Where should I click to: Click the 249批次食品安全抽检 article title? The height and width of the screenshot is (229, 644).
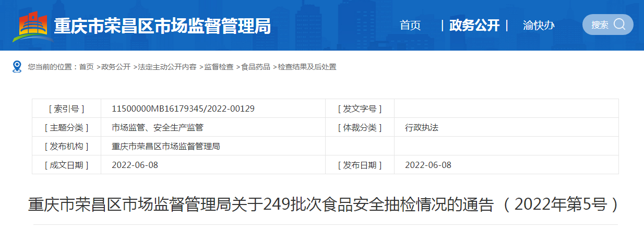[x=324, y=204]
